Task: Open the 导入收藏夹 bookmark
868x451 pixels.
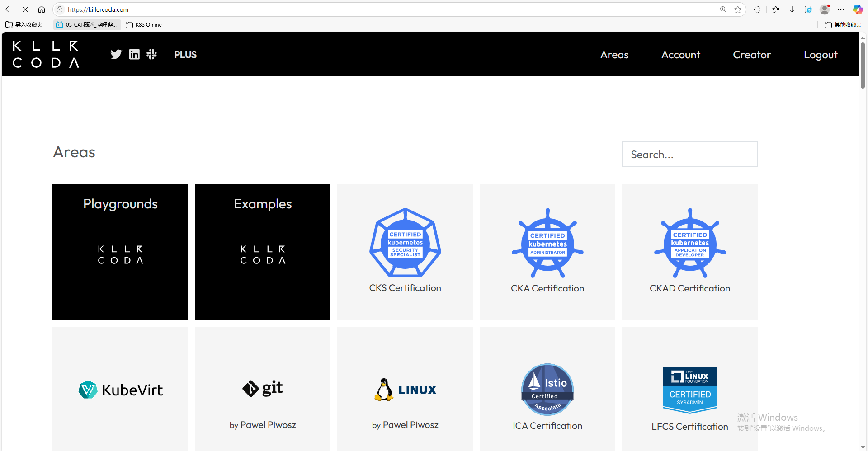Action: tap(24, 25)
